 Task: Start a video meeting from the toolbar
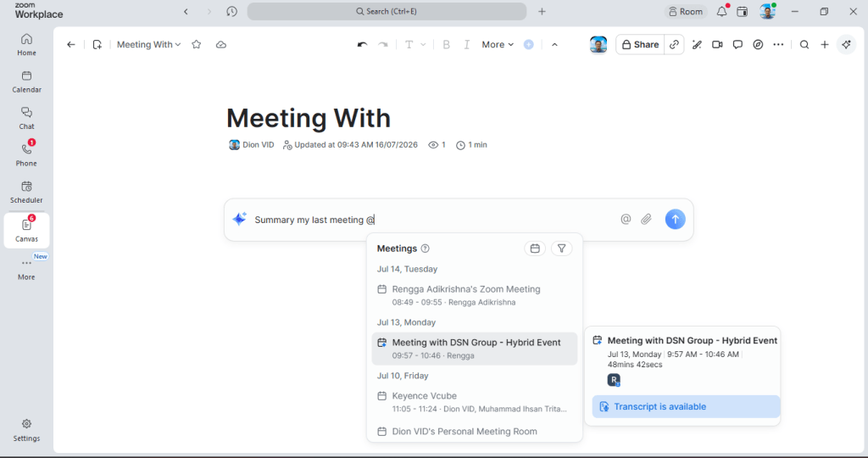(x=717, y=45)
